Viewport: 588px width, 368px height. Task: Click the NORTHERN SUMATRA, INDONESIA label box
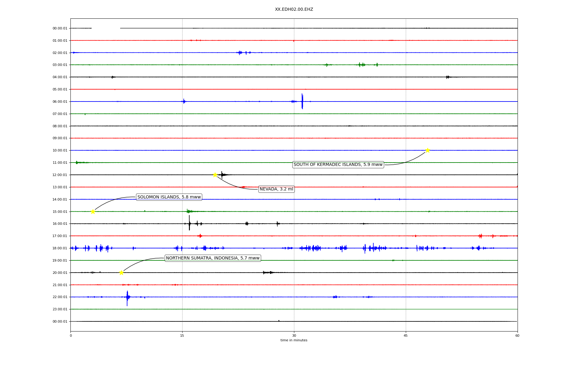tap(213, 258)
